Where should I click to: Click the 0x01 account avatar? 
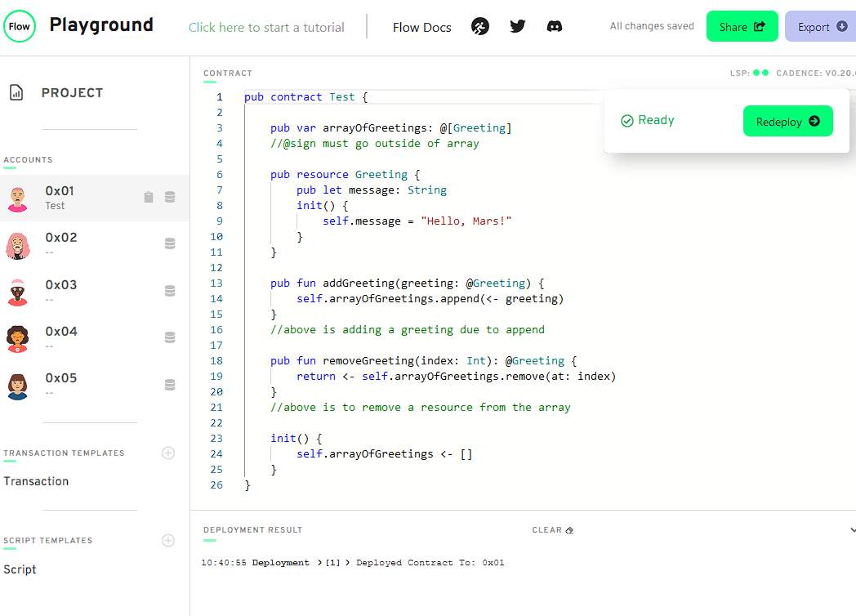tap(17, 199)
